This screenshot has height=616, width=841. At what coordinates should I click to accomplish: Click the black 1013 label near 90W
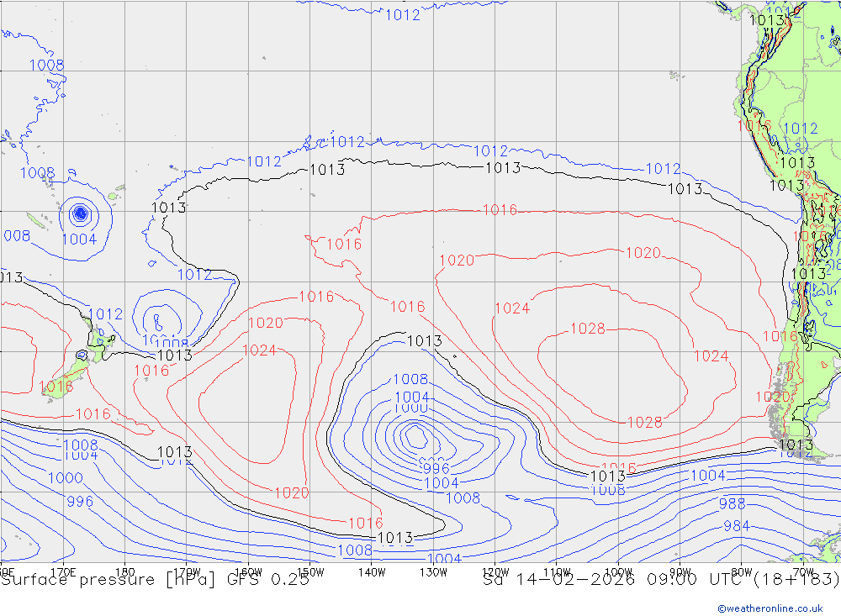685,189
